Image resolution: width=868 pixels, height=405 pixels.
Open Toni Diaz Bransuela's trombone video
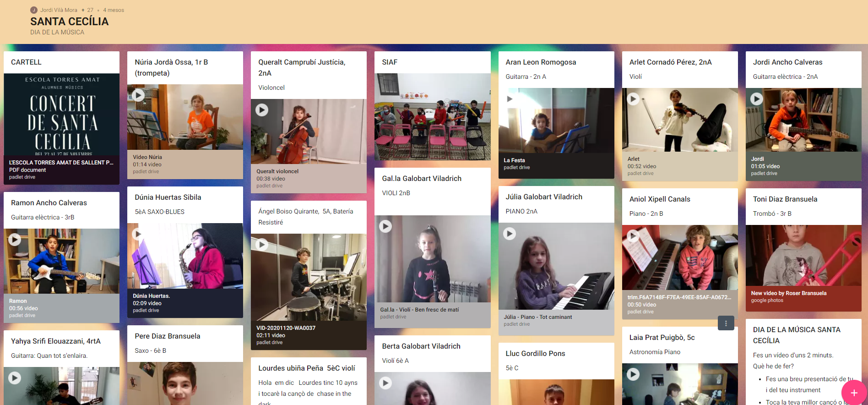tap(803, 255)
